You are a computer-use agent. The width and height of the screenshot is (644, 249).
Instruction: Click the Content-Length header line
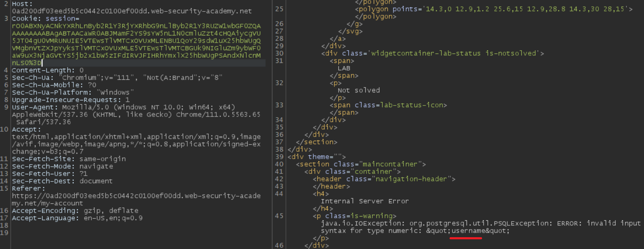click(x=46, y=70)
